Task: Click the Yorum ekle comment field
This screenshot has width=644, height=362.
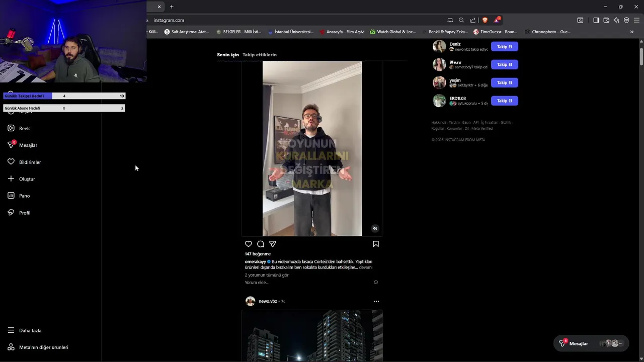Action: [x=308, y=282]
